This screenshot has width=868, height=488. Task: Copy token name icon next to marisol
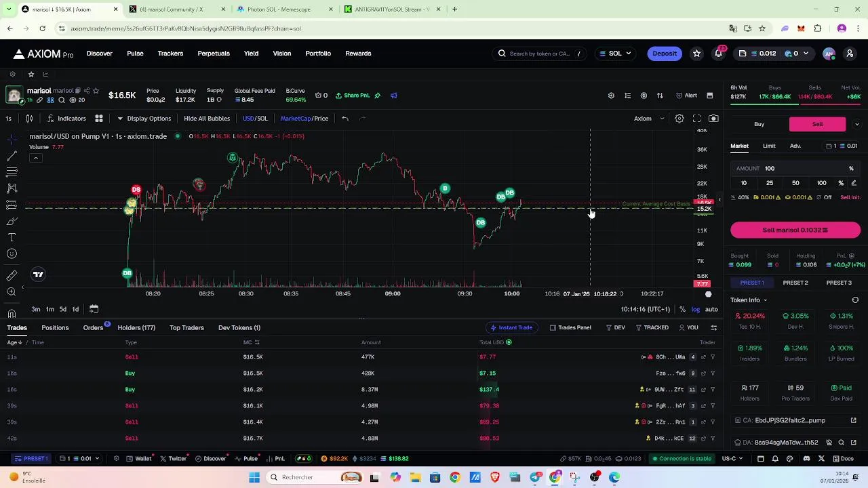pos(78,91)
